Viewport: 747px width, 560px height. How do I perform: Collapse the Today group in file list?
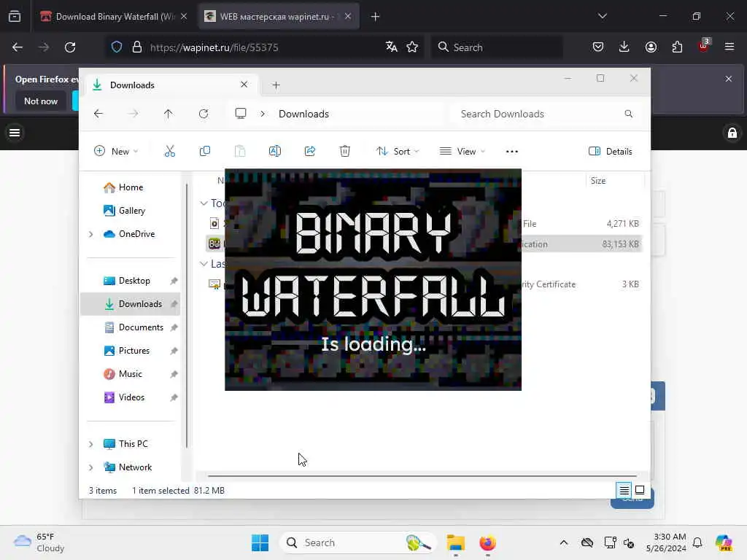[204, 203]
